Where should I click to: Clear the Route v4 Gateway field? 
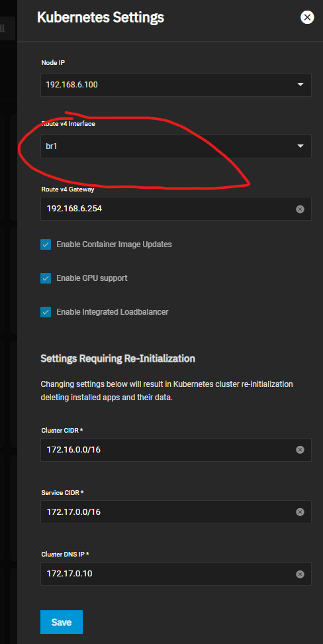(300, 209)
